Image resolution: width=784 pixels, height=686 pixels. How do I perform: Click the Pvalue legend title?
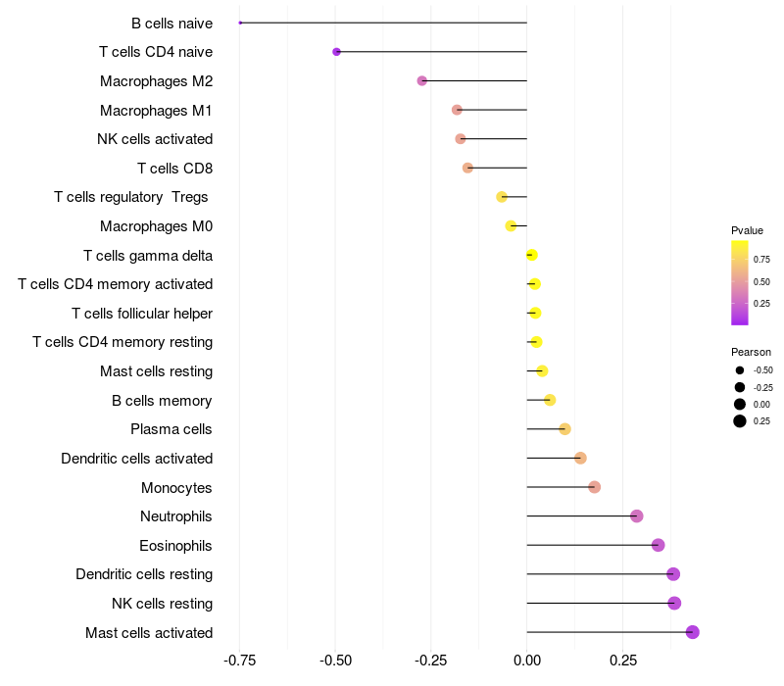(747, 230)
